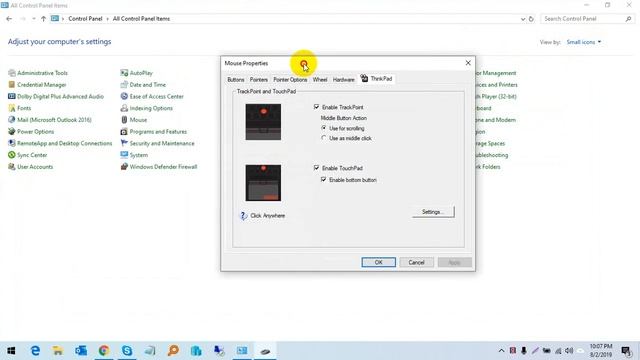Confirm with the OK button
The image size is (640, 360).
click(378, 262)
